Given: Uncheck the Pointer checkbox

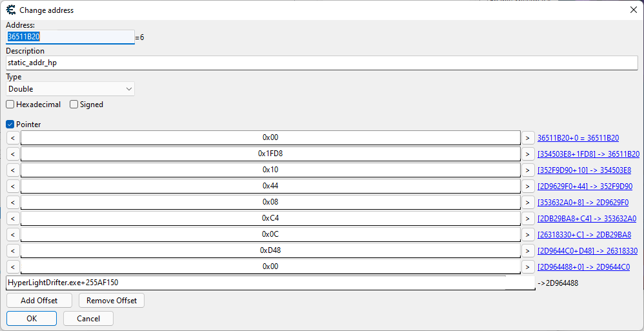Looking at the screenshot, I should [10, 125].
